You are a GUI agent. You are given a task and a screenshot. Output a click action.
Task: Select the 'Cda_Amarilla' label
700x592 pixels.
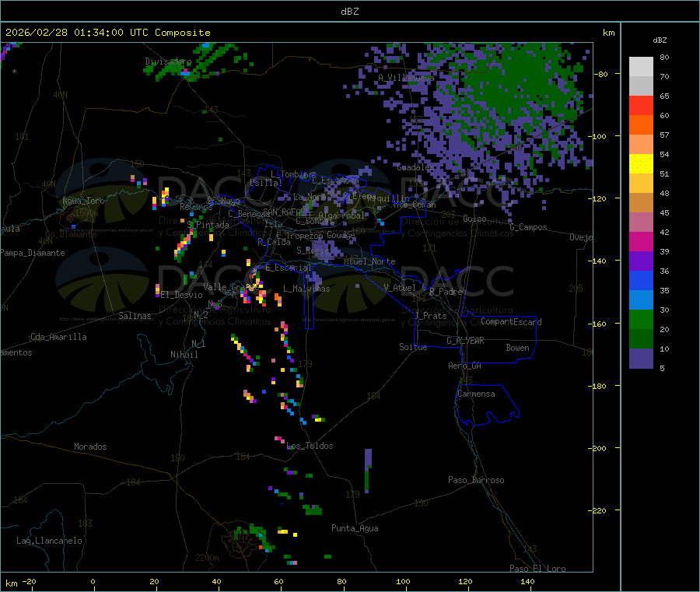pos(58,337)
